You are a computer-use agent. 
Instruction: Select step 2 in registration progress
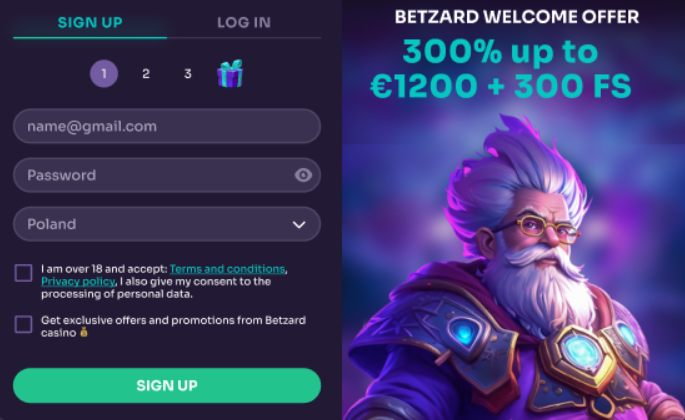point(146,73)
